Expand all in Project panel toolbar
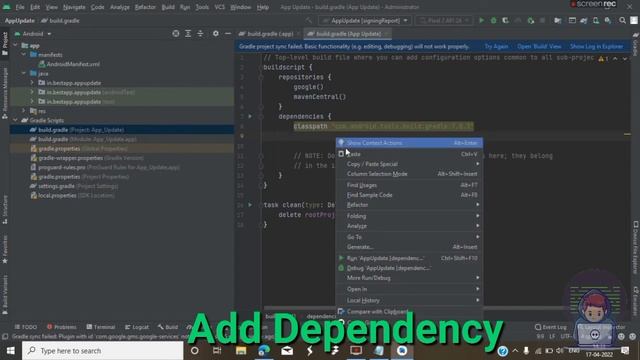This screenshot has width=640, height=360. click(x=188, y=33)
